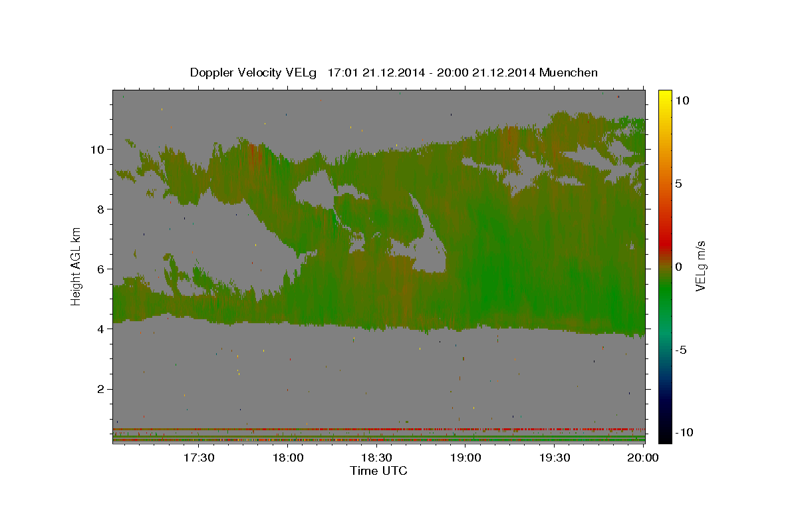
Task: Click the '19:30' time axis label
Action: (555, 458)
